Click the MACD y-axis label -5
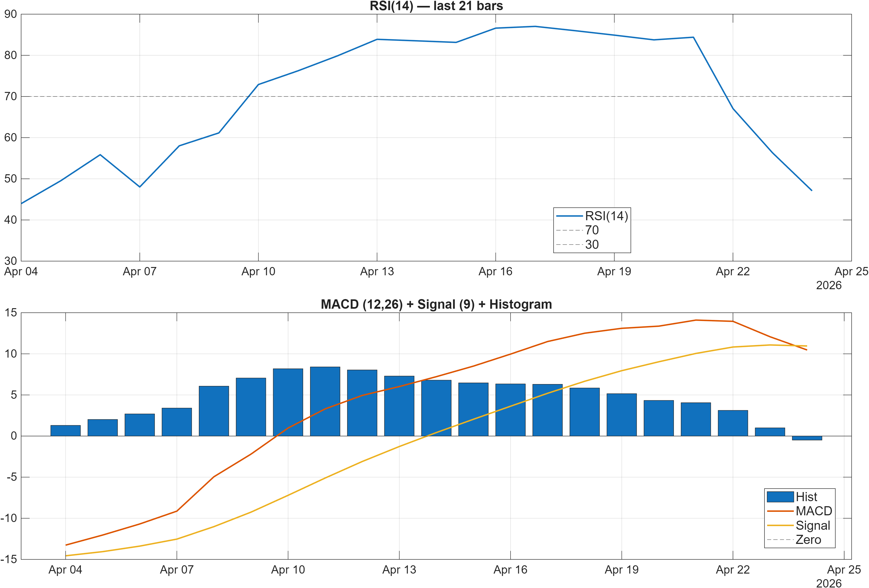 click(x=12, y=477)
